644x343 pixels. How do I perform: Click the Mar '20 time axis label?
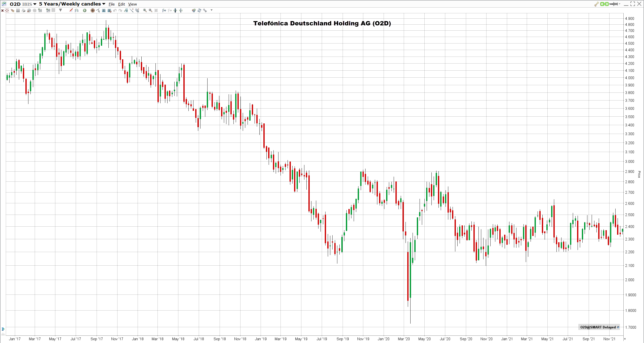404,339
